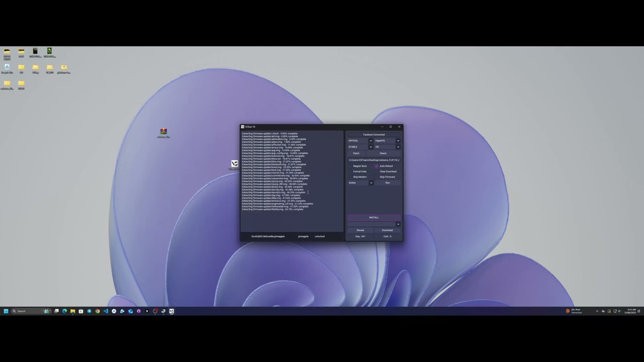Open Telegram from taskbar
The image size is (644, 362).
point(89,311)
